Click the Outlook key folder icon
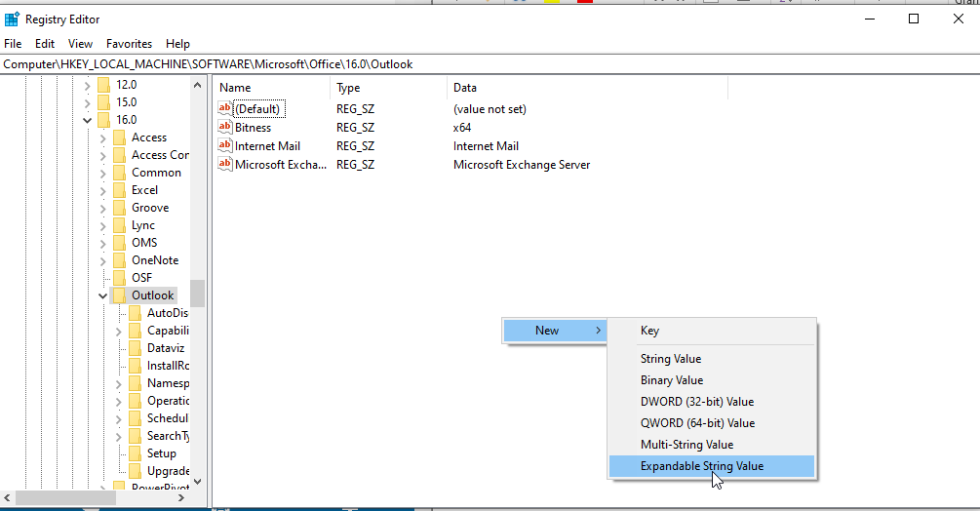980x511 pixels. [119, 295]
